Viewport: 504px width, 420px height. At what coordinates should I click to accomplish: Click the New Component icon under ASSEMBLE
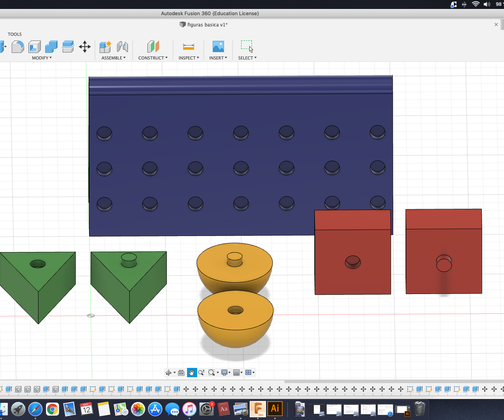coord(105,46)
